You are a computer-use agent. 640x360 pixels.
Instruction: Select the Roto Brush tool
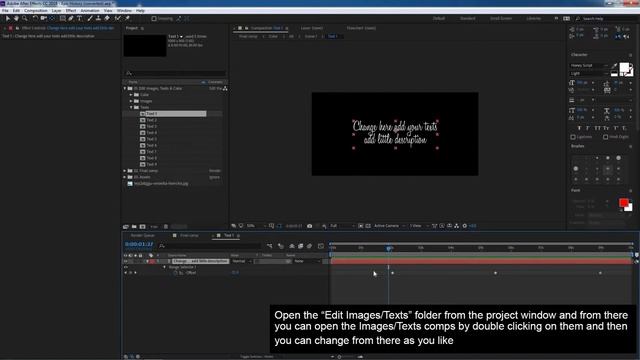point(118,18)
